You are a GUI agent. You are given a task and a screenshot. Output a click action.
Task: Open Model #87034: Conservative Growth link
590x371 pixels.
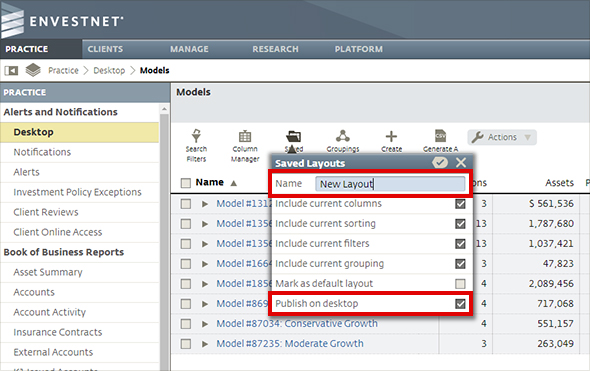point(297,324)
